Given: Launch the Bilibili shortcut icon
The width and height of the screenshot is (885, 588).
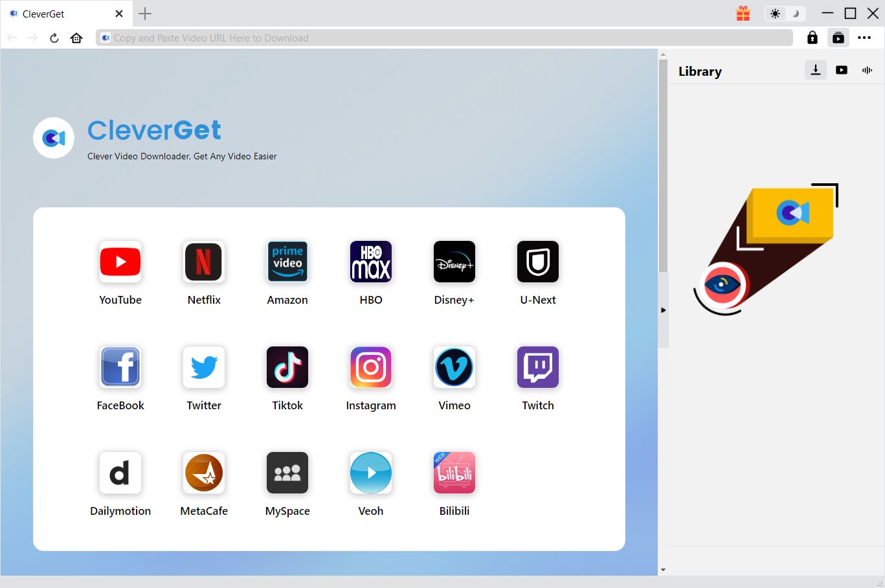Looking at the screenshot, I should (454, 473).
